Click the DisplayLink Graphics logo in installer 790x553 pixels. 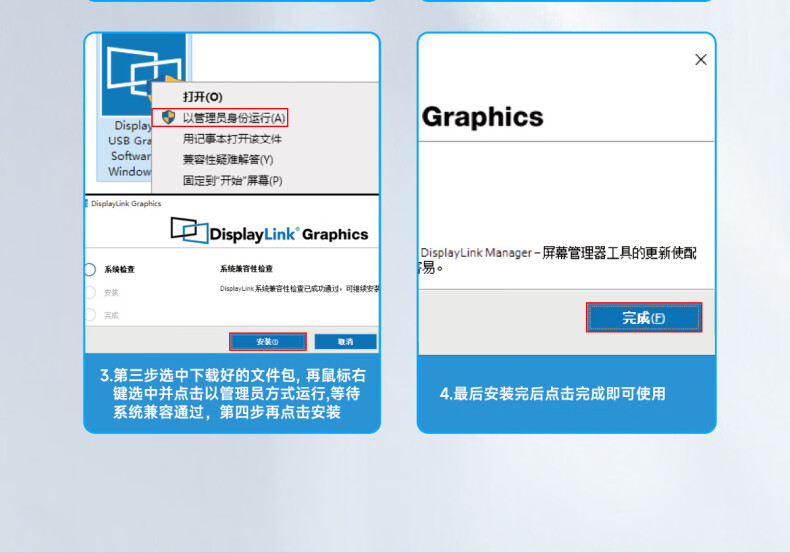coord(270,231)
